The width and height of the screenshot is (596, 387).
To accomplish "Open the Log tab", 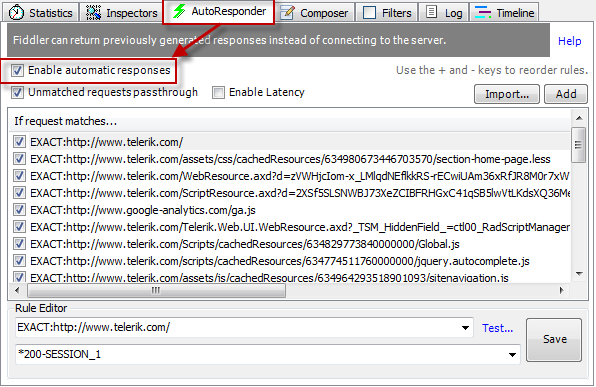I will click(444, 13).
